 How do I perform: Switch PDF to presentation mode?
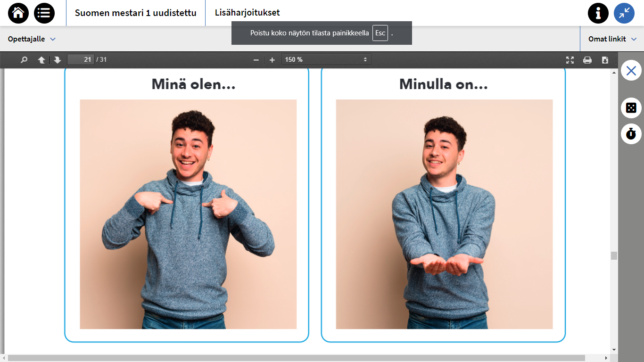click(570, 60)
